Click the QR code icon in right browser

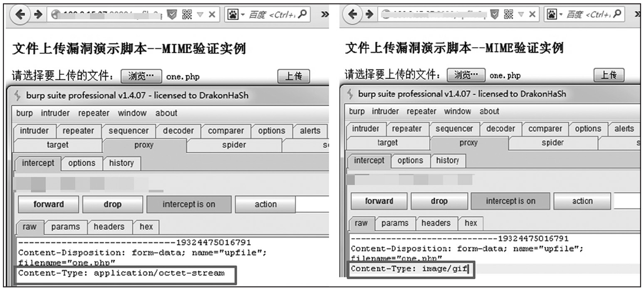(508, 14)
